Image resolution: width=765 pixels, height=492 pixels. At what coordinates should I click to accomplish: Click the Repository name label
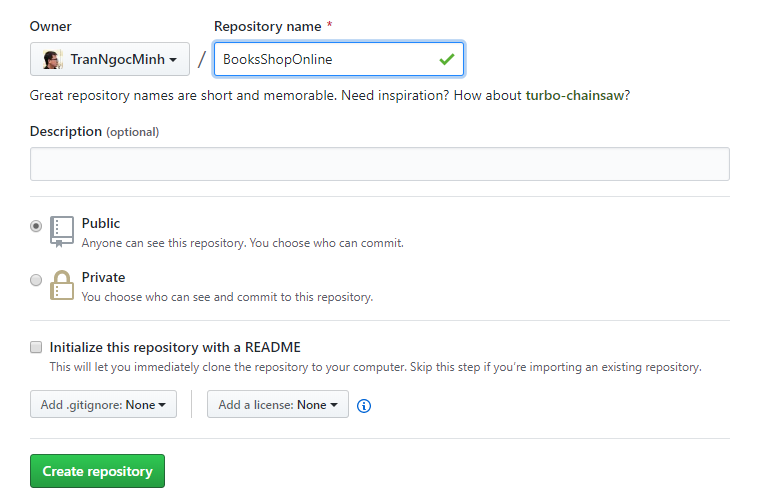coord(268,26)
